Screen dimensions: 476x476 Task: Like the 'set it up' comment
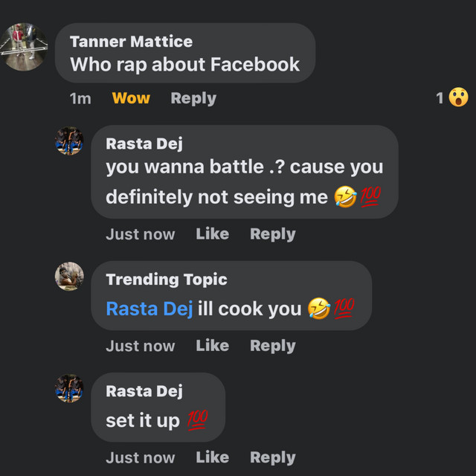[212, 457]
